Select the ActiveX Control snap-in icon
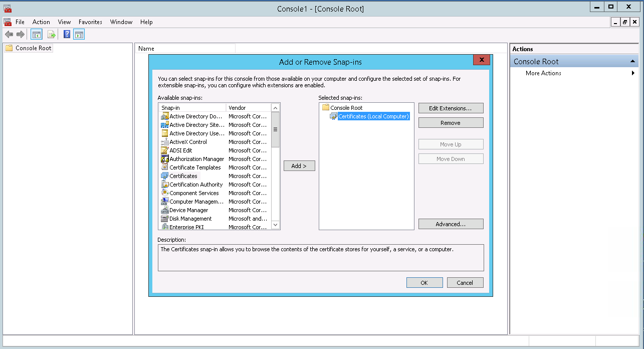This screenshot has width=644, height=349. (165, 142)
